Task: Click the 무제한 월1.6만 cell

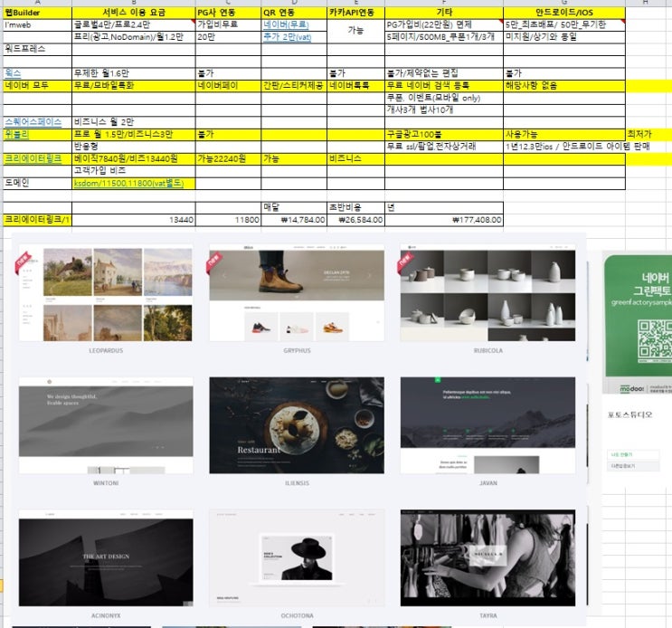Action: tap(134, 73)
